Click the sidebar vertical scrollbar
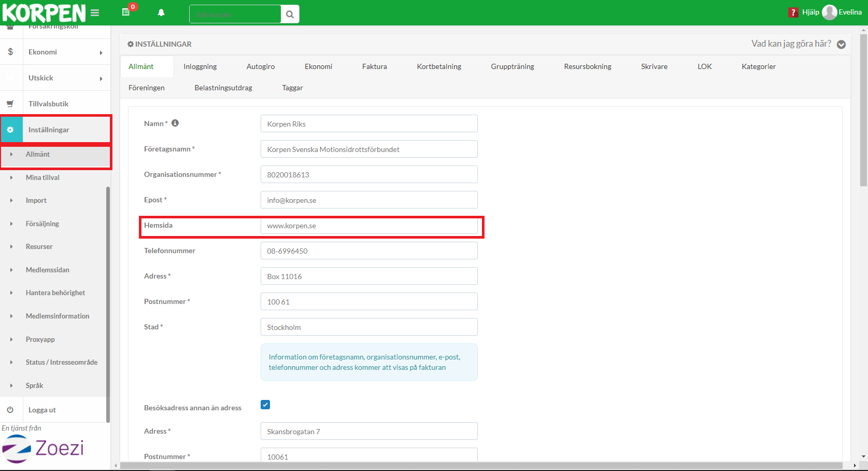Image resolution: width=868 pixels, height=471 pixels. 108,304
